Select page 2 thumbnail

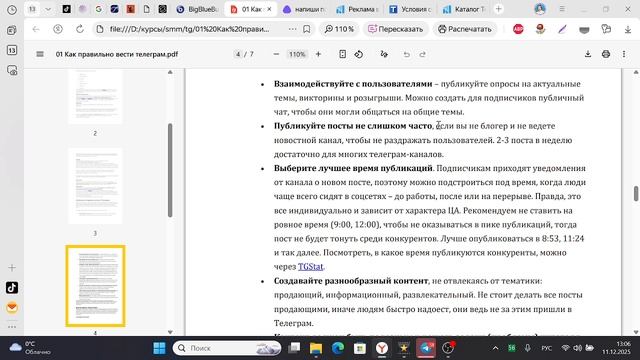[95, 97]
